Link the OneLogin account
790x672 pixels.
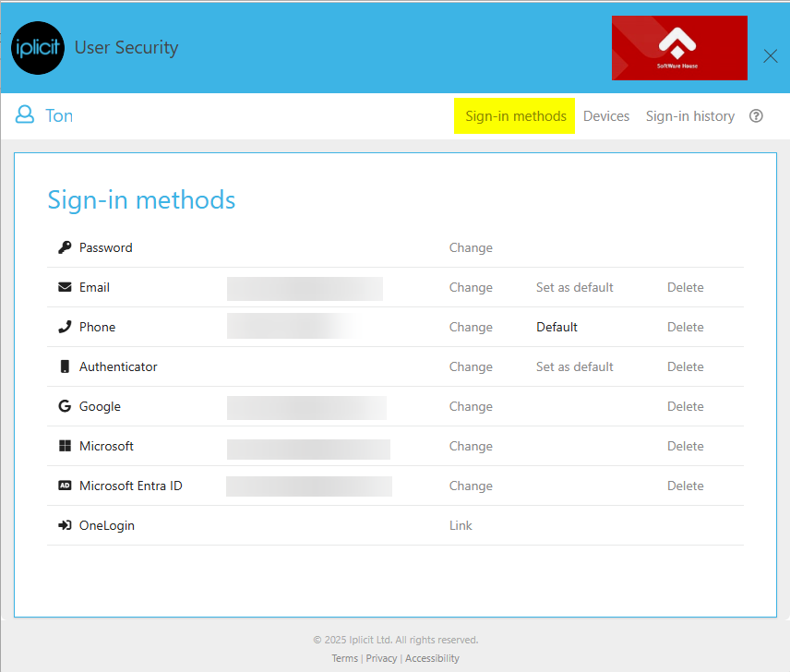[461, 525]
